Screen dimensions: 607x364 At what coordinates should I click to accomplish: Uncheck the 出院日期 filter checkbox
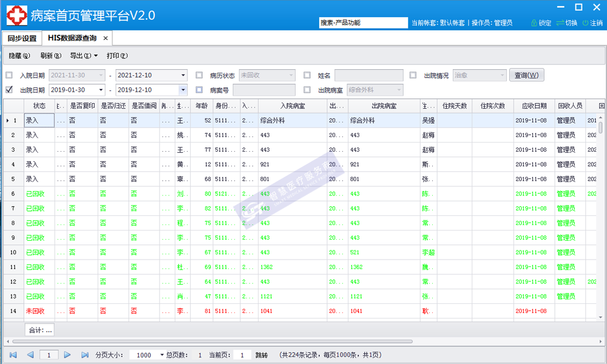(9, 90)
